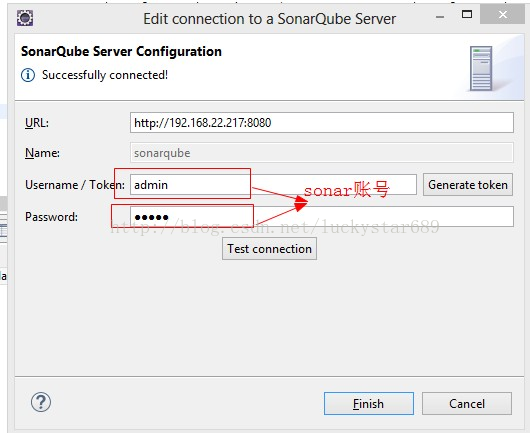530x433 pixels.
Task: Click the Name label text
Action: point(42,153)
